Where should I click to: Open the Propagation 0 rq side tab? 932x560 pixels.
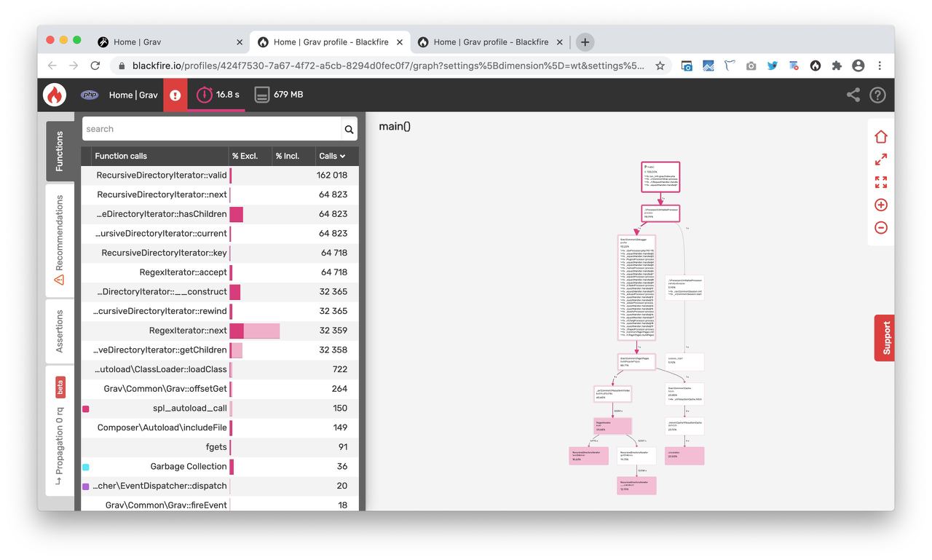tap(60, 431)
